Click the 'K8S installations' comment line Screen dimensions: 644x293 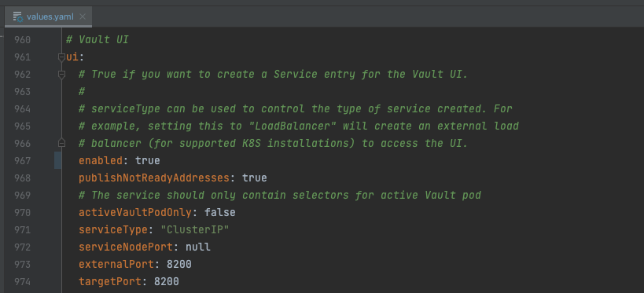274,144
